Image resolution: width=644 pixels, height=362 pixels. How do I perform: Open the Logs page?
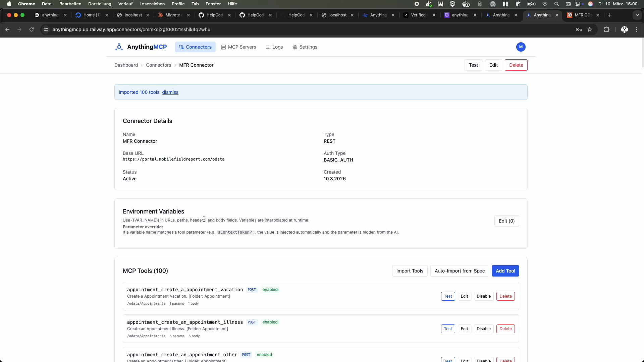(274, 47)
